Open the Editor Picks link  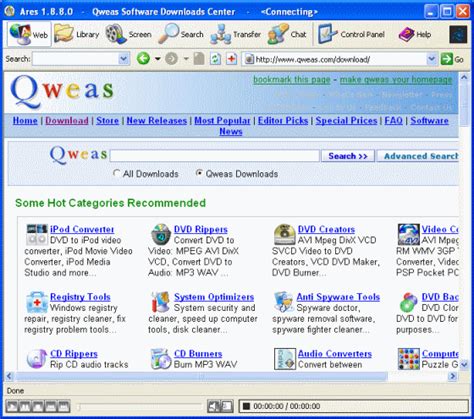click(x=283, y=120)
